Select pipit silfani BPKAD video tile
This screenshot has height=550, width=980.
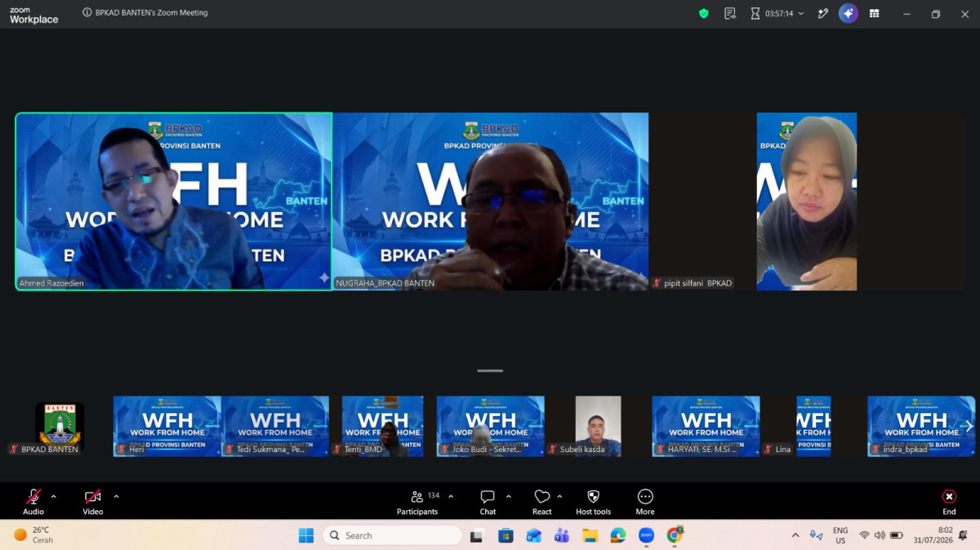tap(807, 202)
